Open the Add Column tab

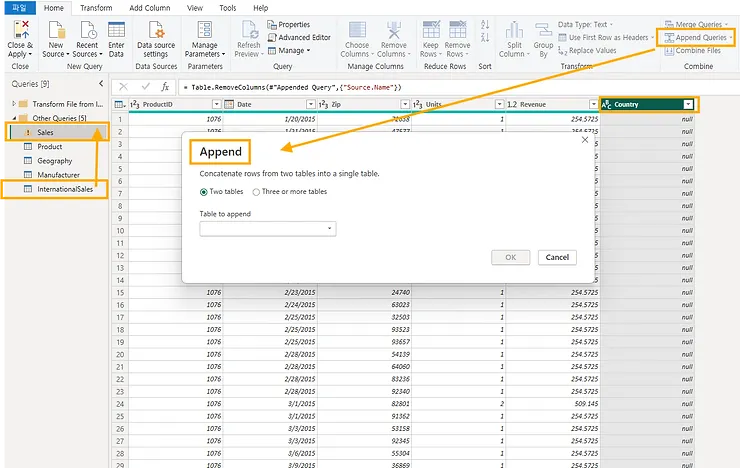[x=148, y=7]
